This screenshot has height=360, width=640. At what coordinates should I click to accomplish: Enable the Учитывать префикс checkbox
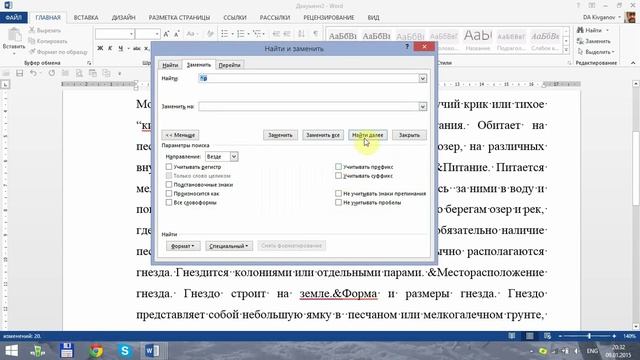(x=338, y=167)
